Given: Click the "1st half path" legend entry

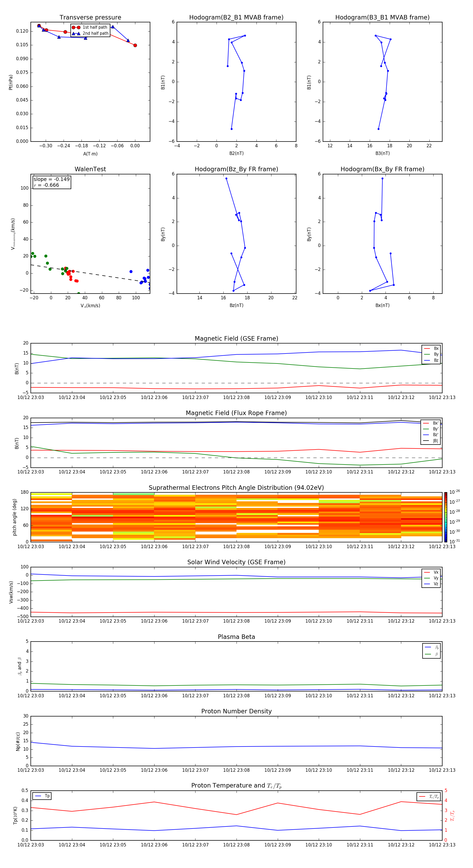Looking at the screenshot, I should pos(90,27).
